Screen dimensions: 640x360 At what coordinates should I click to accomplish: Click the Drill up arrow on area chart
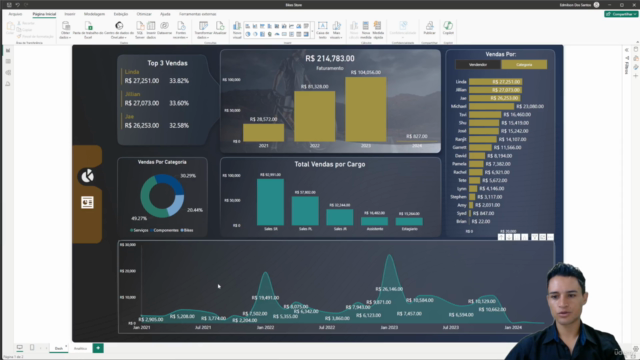point(501,237)
